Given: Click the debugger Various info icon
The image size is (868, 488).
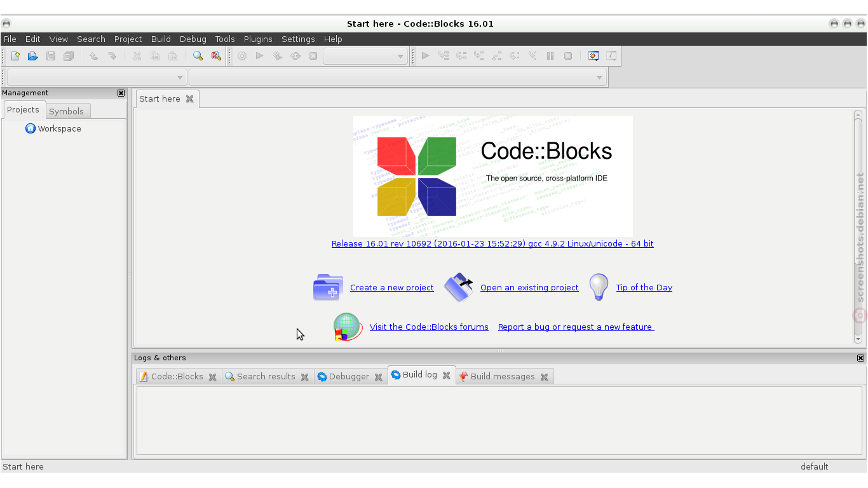Looking at the screenshot, I should point(611,56).
